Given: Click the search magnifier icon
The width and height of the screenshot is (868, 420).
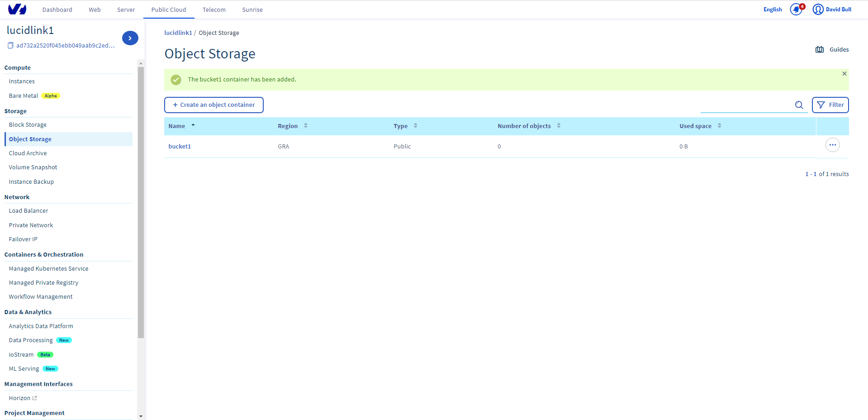Looking at the screenshot, I should 799,105.
